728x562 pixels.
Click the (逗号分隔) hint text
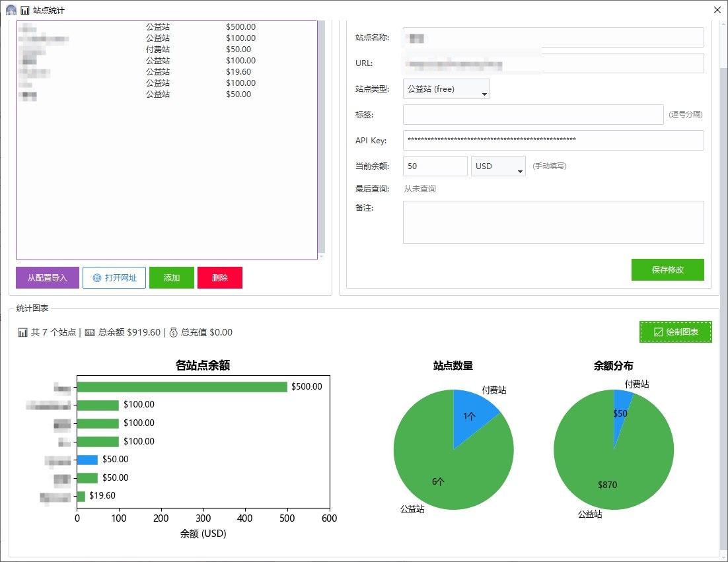pyautogui.click(x=685, y=115)
